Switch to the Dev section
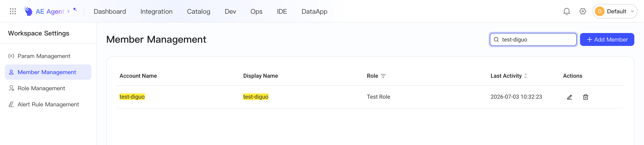The image size is (644, 145). [x=230, y=11]
